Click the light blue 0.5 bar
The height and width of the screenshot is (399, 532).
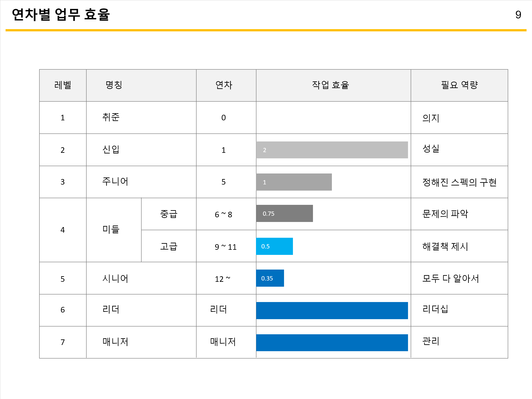(x=274, y=246)
